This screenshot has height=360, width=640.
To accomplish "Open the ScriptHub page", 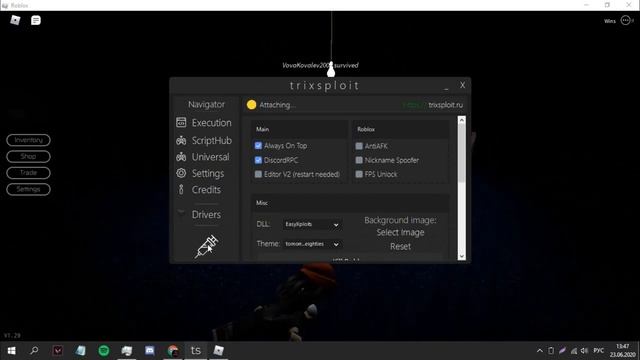I will (211, 140).
